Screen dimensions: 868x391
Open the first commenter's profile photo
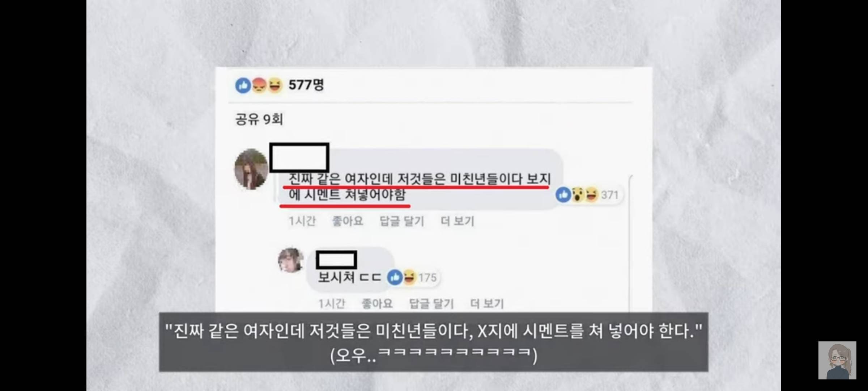point(251,169)
